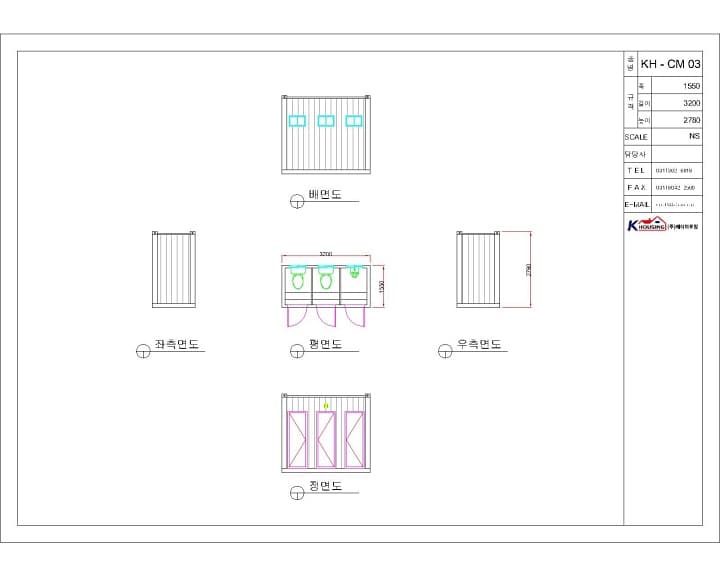Click the view marker circle beside 좌측면도
720x576 pixels.
(x=143, y=351)
